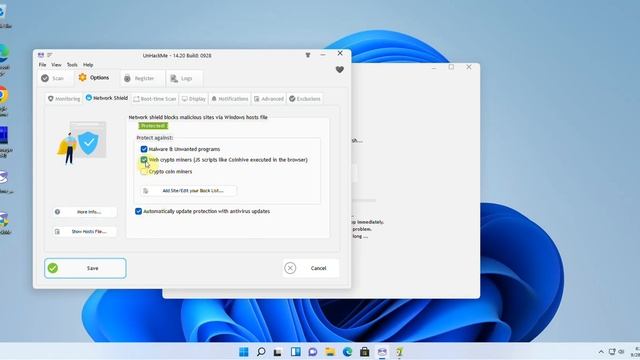Click the 'Protect against:' label
The width and height of the screenshot is (640, 360).
tap(155, 138)
